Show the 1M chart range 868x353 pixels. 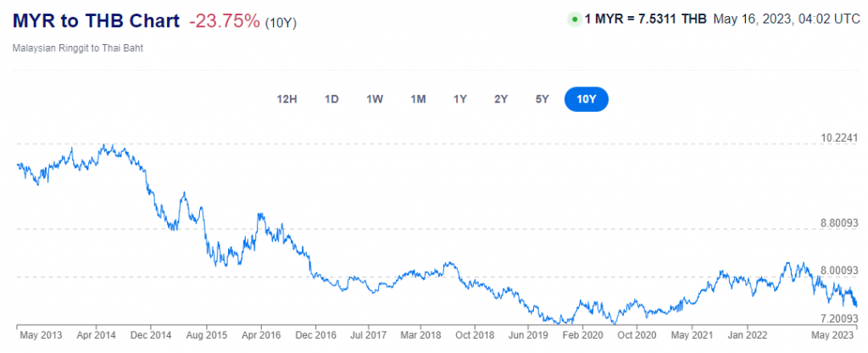tap(418, 99)
